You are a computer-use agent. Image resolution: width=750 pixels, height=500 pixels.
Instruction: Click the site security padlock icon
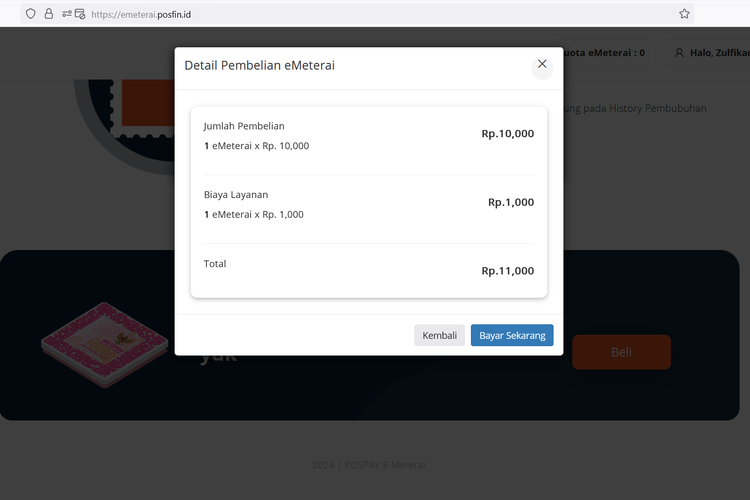[48, 14]
